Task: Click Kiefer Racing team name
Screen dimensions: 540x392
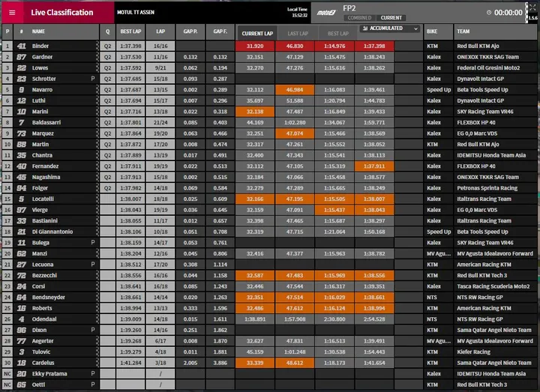Action: pyautogui.click(x=473, y=352)
